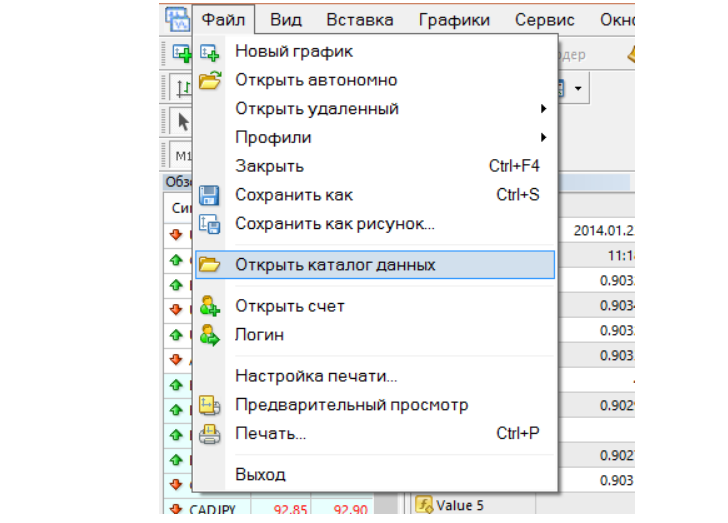Expand Открыть удаленный submenu arrow

543,109
